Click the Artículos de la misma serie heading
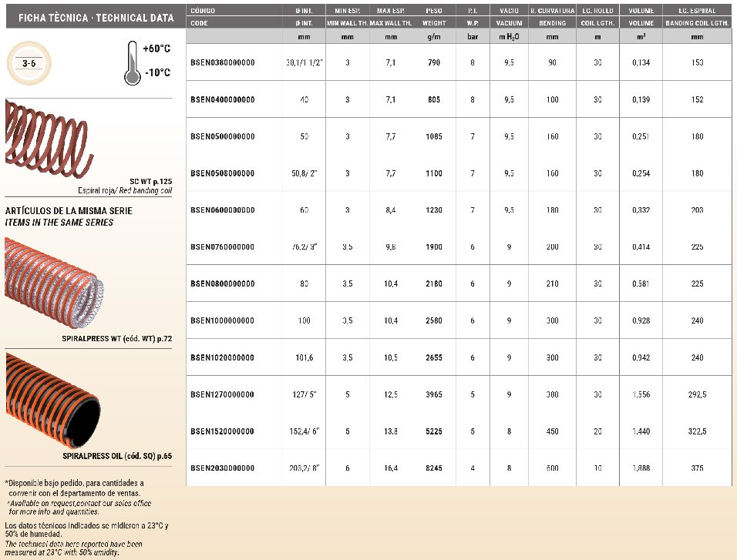 click(x=69, y=210)
